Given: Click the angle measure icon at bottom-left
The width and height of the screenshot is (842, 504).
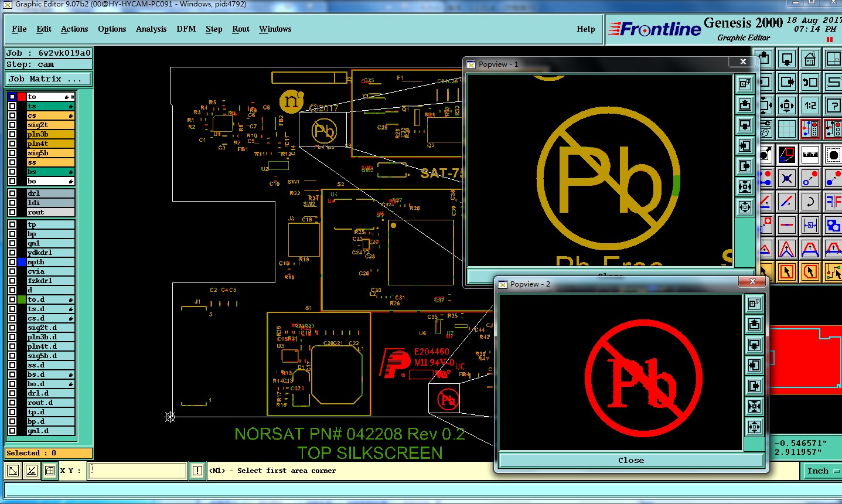Looking at the screenshot, I should [31, 470].
